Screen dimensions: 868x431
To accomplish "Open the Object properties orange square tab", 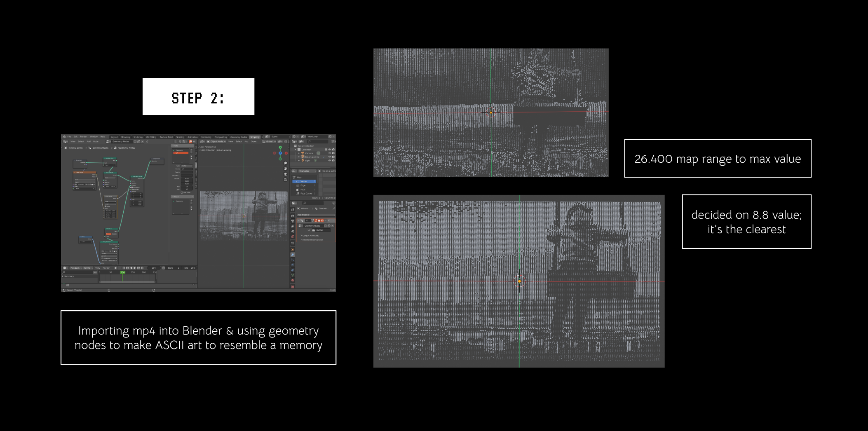I will tap(293, 250).
